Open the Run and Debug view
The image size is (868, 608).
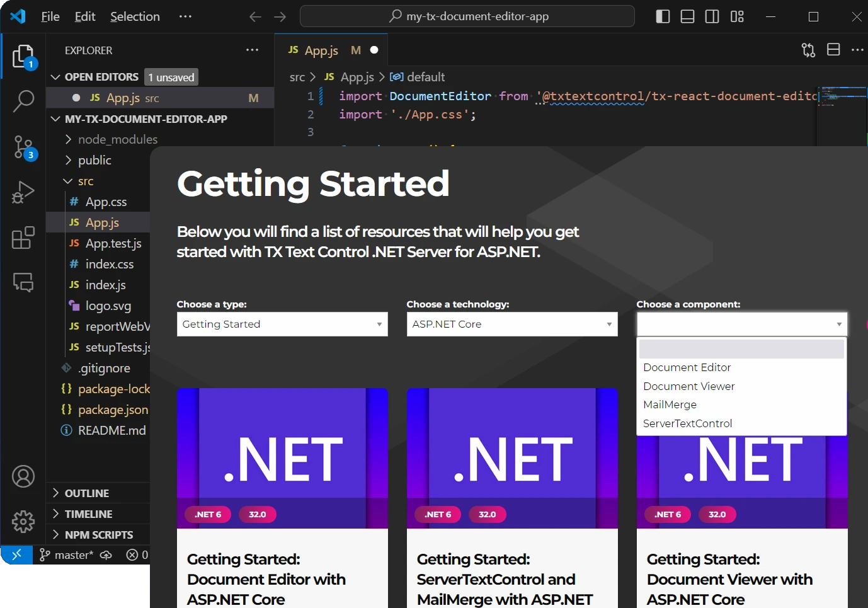coord(23,192)
